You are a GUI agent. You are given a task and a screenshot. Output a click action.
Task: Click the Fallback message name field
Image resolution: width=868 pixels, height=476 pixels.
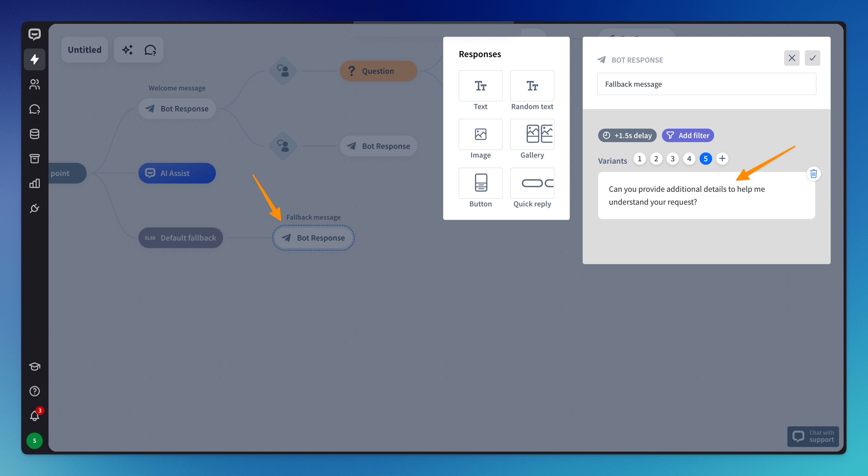[706, 84]
